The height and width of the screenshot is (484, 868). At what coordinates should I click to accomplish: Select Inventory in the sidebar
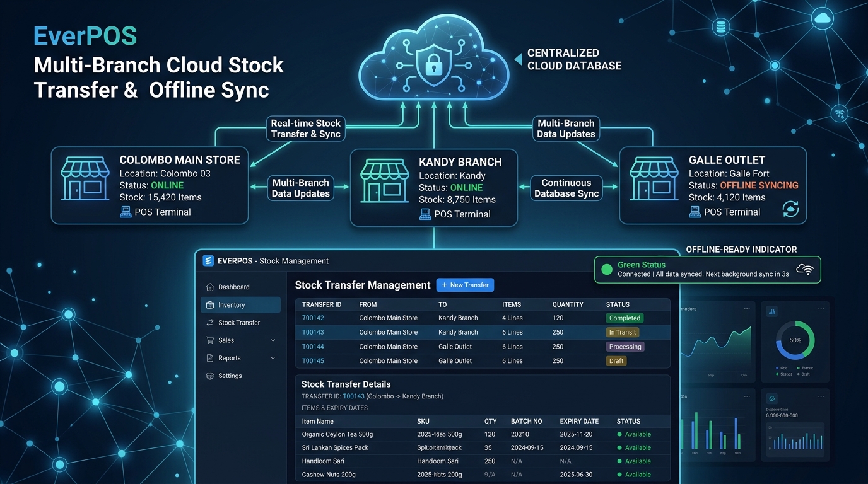pyautogui.click(x=240, y=305)
